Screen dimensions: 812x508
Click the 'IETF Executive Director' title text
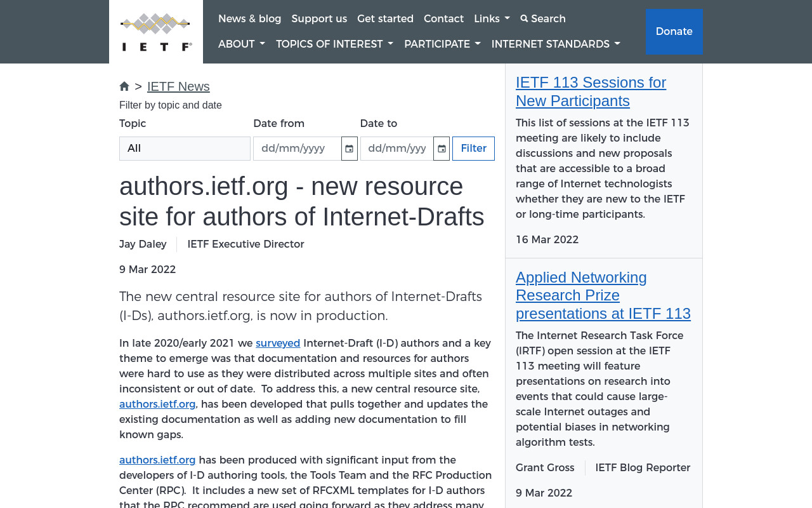click(246, 244)
